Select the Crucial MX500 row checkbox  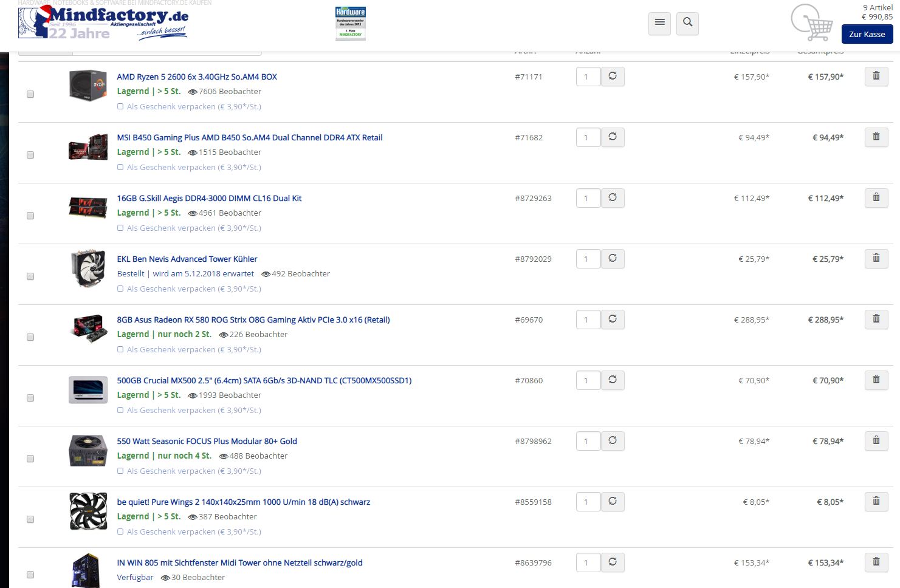coord(30,398)
